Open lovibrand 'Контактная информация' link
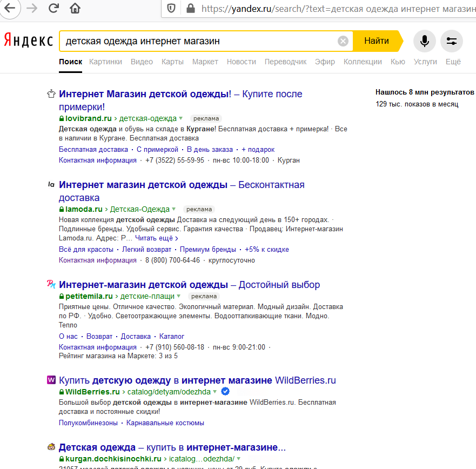Screen dimensions: 476x469 click(x=97, y=160)
